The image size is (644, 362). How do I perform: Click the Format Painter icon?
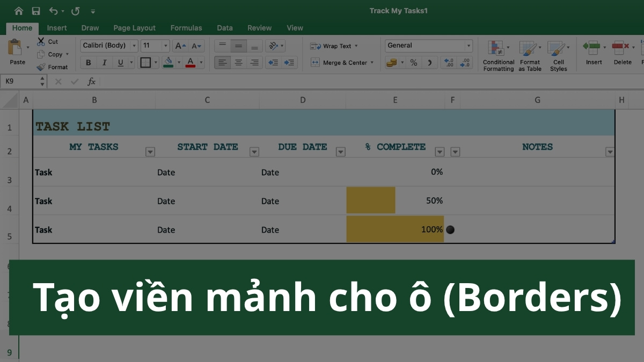pyautogui.click(x=54, y=67)
